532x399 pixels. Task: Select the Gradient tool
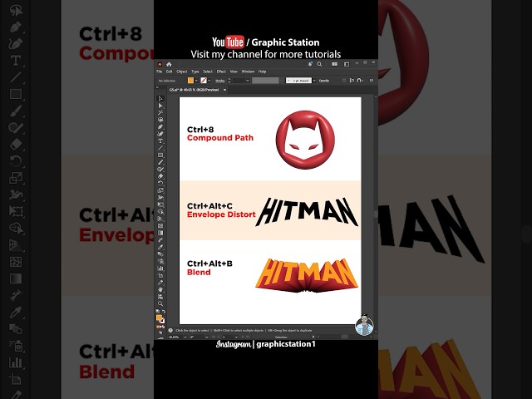[160, 233]
